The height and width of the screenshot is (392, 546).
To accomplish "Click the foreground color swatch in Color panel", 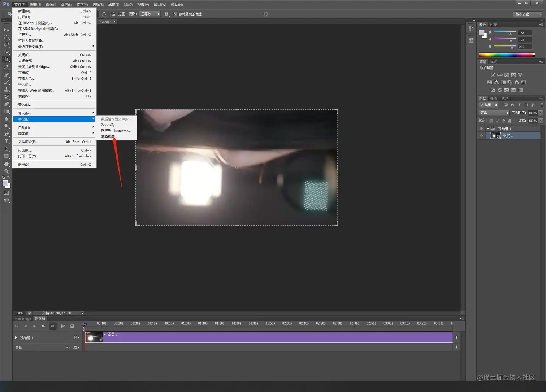I will [481, 33].
